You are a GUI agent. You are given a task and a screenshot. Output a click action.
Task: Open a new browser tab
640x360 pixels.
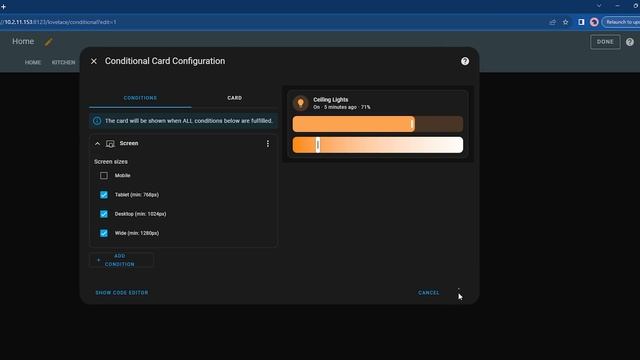[3, 7]
